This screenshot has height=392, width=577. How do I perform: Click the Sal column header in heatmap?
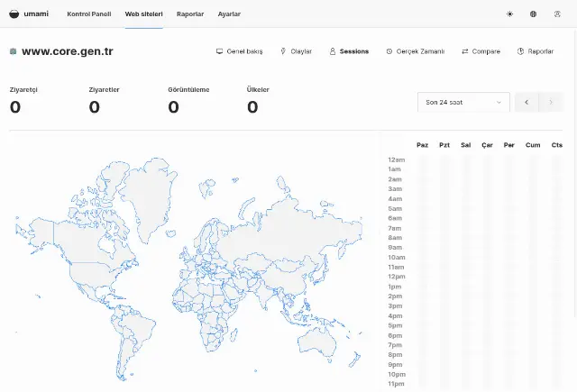pos(466,145)
